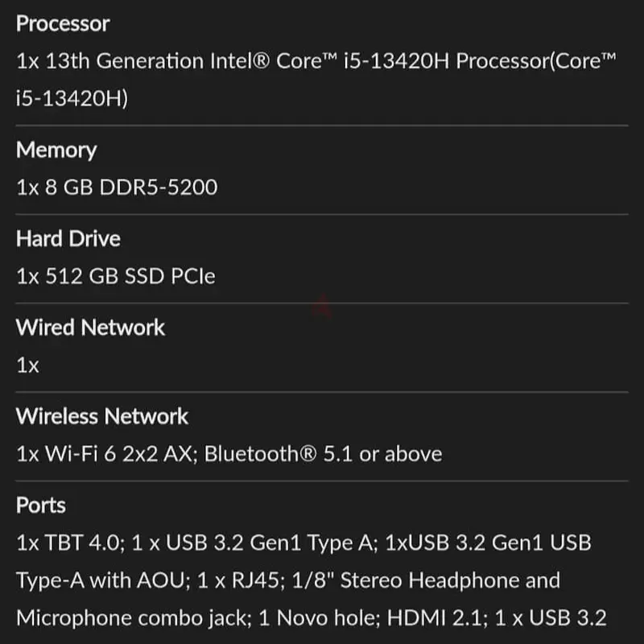Click the Memory section heading

[x=56, y=150]
